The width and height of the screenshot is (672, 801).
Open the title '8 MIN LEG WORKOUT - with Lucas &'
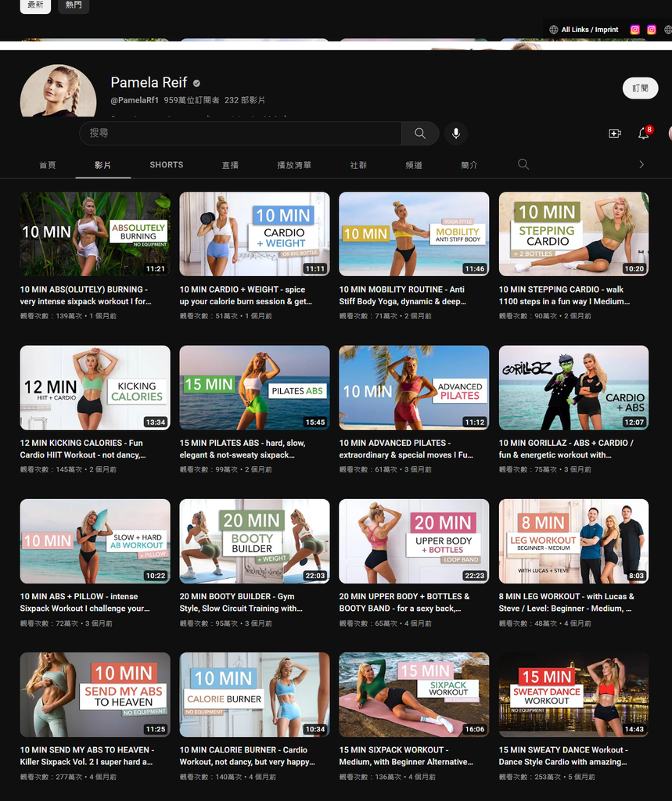point(566,602)
